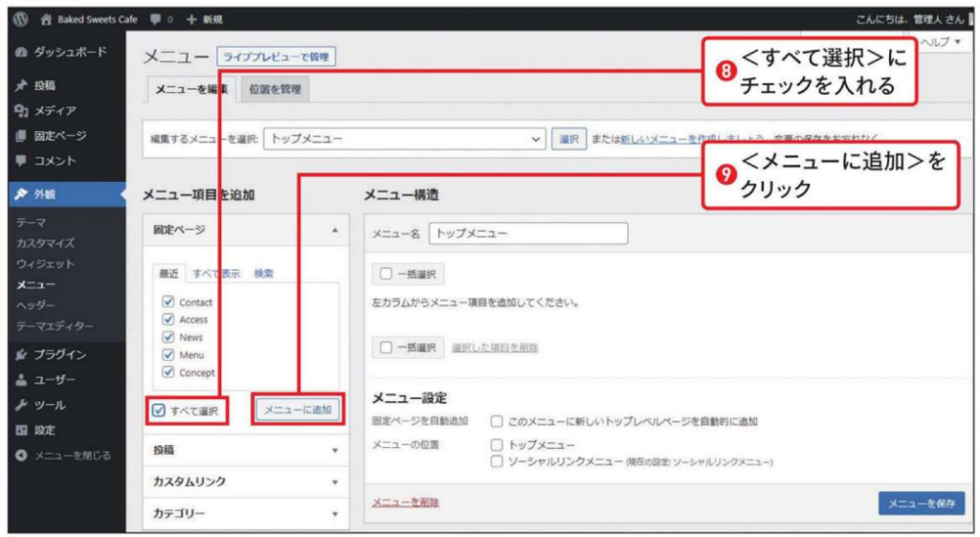Open the トップメニュー menu selection dropdown
980x537 pixels.
(x=404, y=139)
